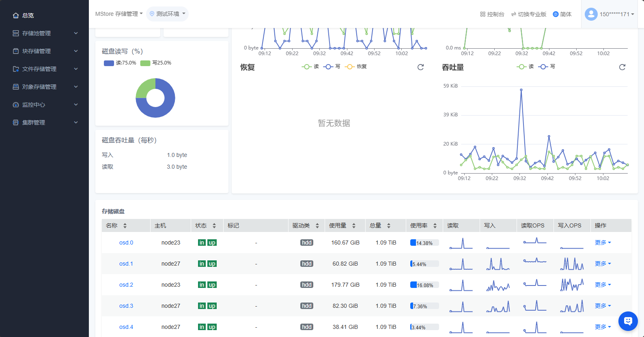Viewport: 644px width, 337px height.
Task: Open the osd.4 disk link
Action: click(x=126, y=327)
